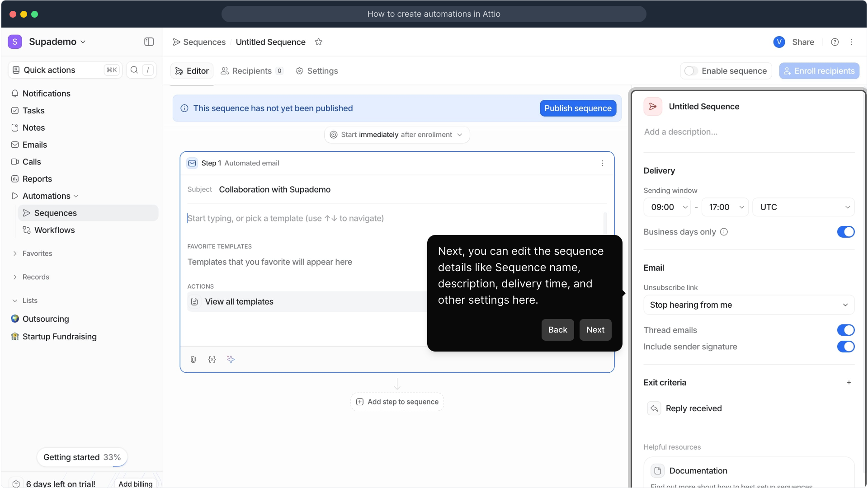Image resolution: width=868 pixels, height=488 pixels.
Task: Click Next in the tooltip
Action: [x=595, y=330]
